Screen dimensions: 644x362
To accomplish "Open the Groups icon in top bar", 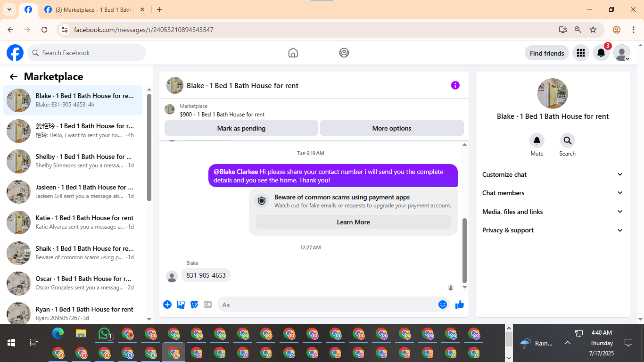I will point(344,53).
